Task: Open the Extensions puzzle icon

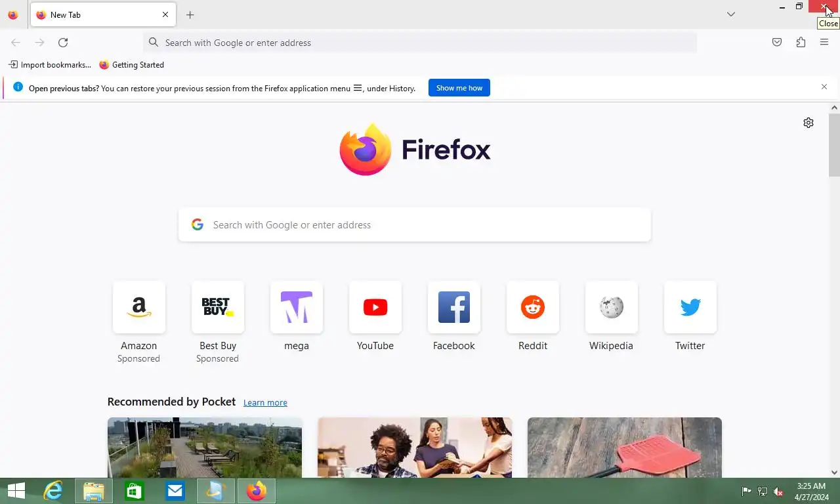Action: [801, 43]
